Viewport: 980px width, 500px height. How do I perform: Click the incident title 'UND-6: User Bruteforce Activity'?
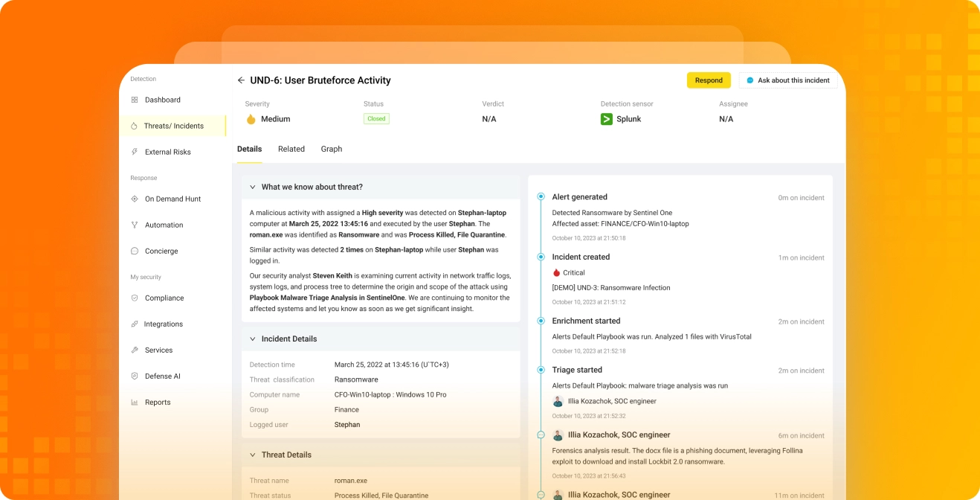coord(320,80)
